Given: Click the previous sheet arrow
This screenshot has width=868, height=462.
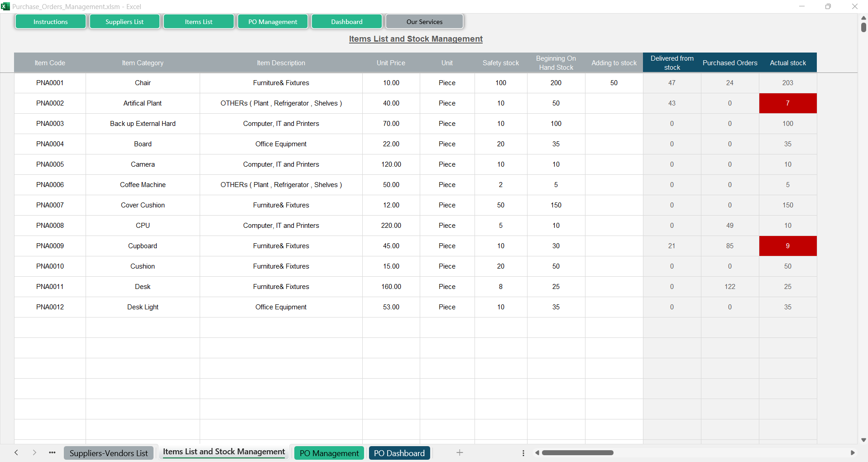Looking at the screenshot, I should pyautogui.click(x=16, y=452).
